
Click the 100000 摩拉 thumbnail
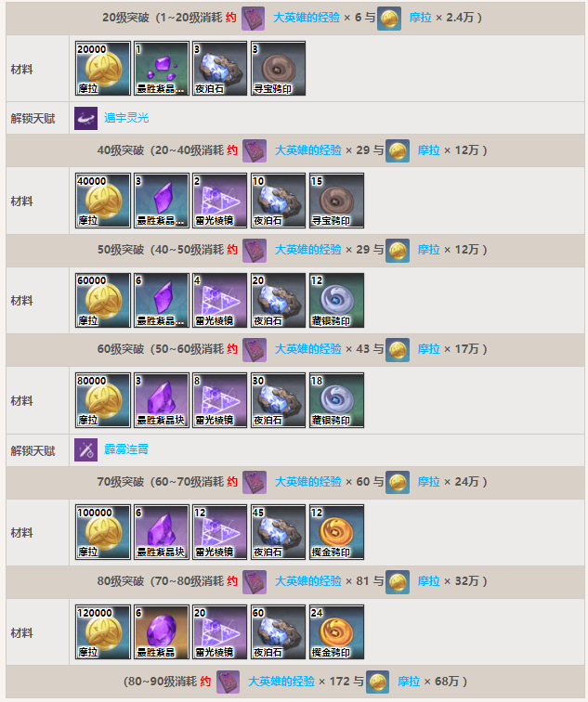click(x=103, y=532)
